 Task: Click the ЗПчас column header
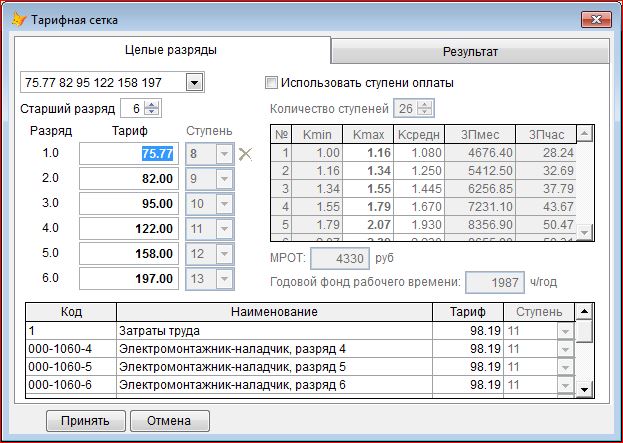coord(546,135)
